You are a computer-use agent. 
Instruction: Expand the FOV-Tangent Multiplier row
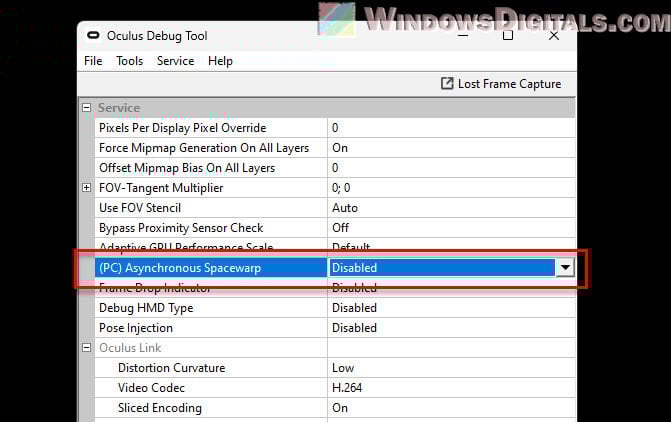tap(86, 187)
